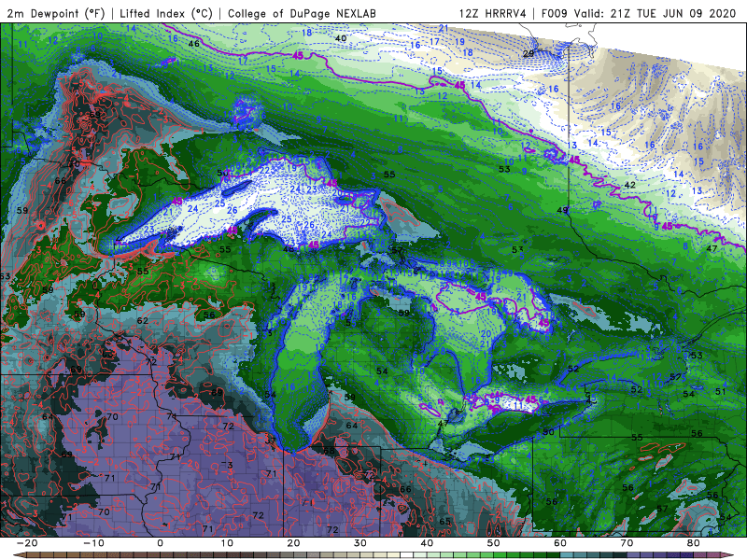Screen dimensions: 747x560
Task: Click the black dewpoint value 40 on the map
Action: click(341, 38)
